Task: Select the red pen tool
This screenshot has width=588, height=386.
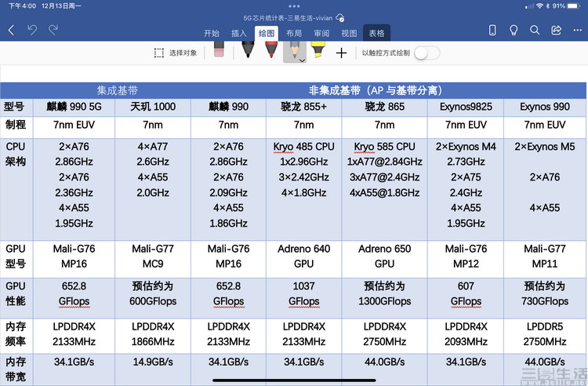Action: click(x=271, y=49)
